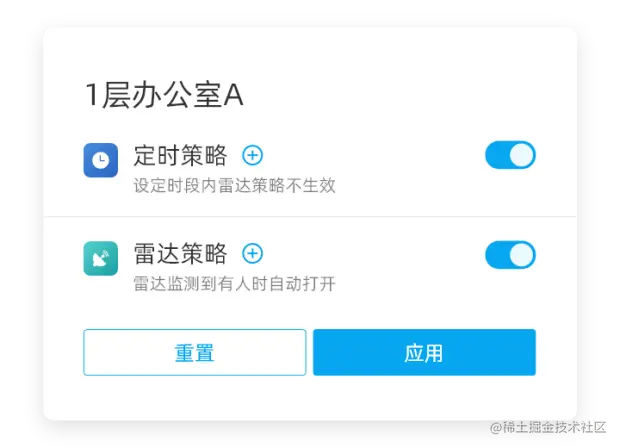Image resolution: width=620 pixels, height=448 pixels.
Task: Click the 应用 button
Action: [x=424, y=352]
